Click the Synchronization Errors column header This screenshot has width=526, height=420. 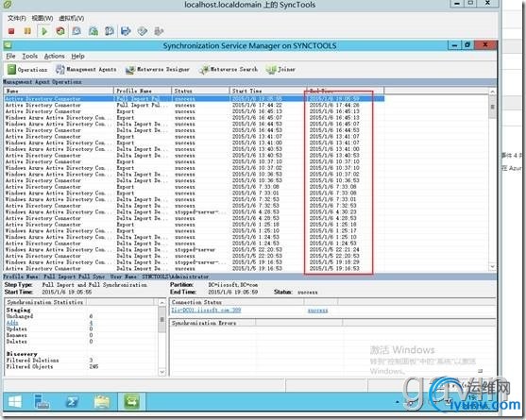(x=212, y=323)
